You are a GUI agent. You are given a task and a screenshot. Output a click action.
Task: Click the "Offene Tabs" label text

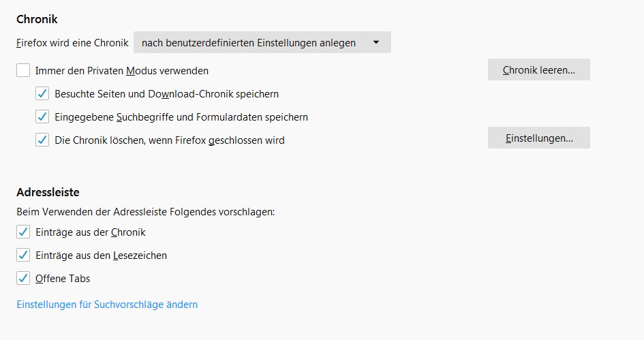(63, 278)
